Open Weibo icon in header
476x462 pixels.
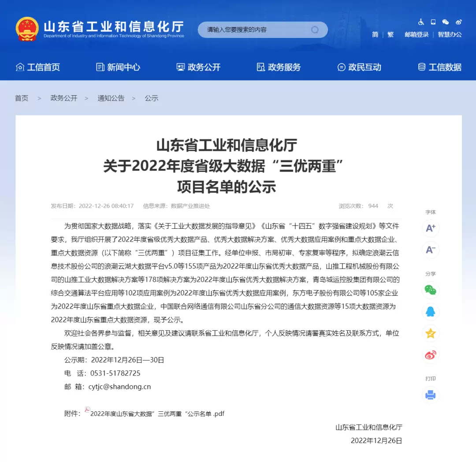click(459, 22)
